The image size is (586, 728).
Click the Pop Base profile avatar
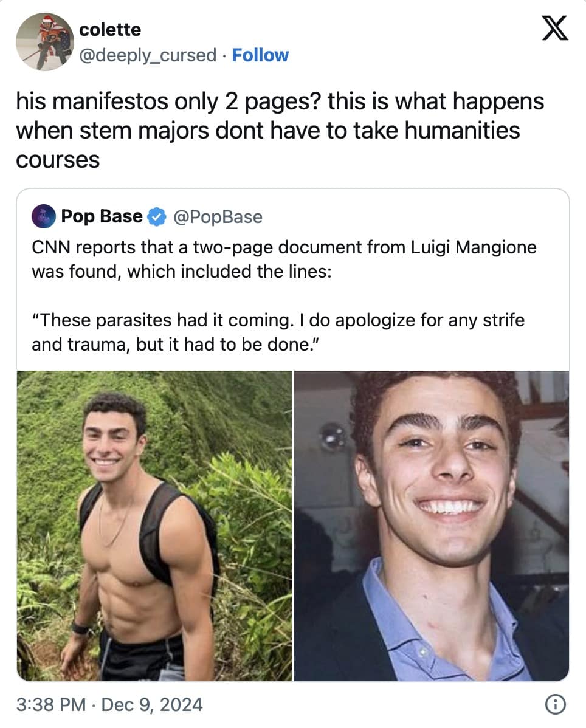coord(43,216)
